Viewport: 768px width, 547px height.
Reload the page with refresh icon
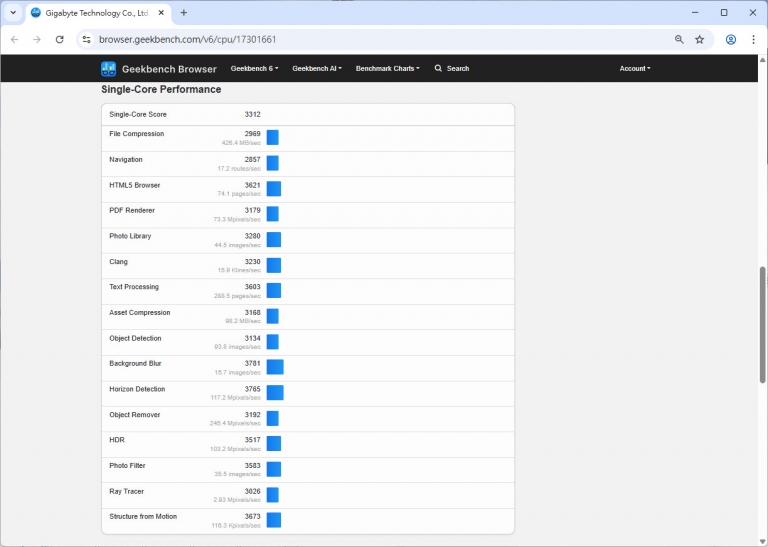click(59, 39)
